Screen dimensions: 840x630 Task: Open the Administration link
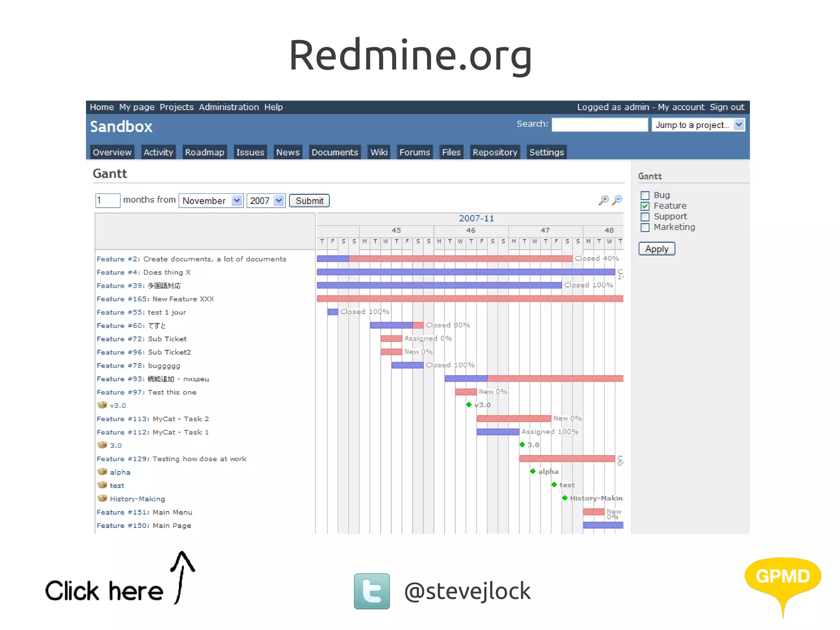tap(229, 107)
